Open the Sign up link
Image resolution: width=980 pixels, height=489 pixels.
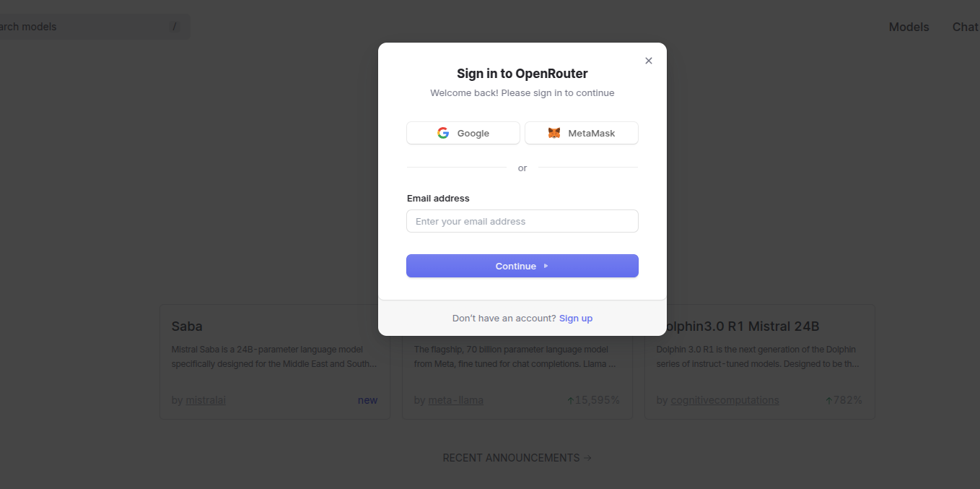click(x=575, y=318)
